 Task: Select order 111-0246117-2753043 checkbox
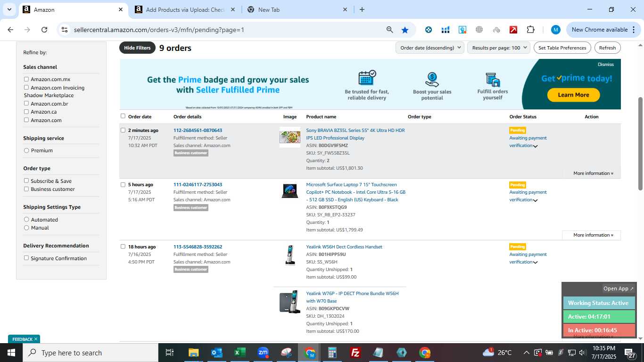pos(123,185)
